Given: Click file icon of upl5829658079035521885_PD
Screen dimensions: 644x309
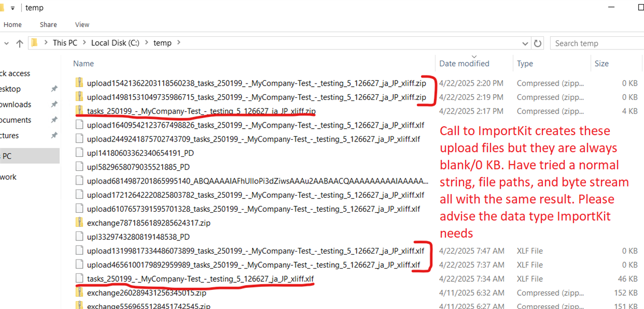Looking at the screenshot, I should click(x=79, y=166).
